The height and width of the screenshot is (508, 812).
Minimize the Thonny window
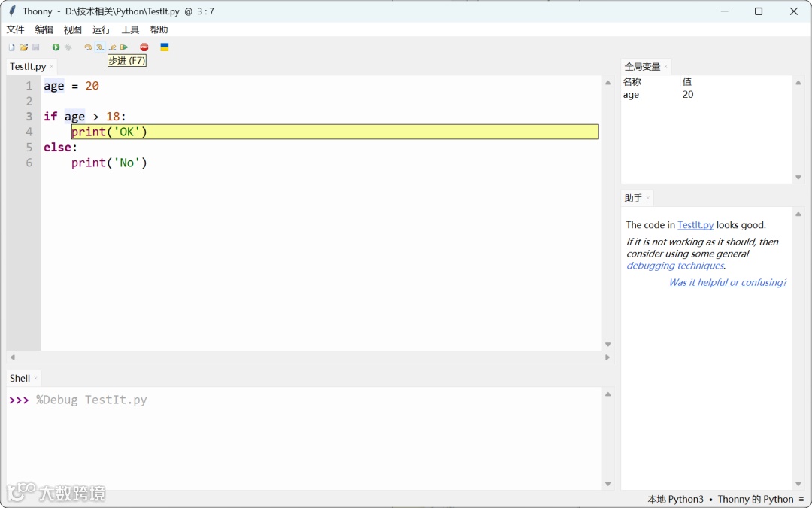(725, 11)
